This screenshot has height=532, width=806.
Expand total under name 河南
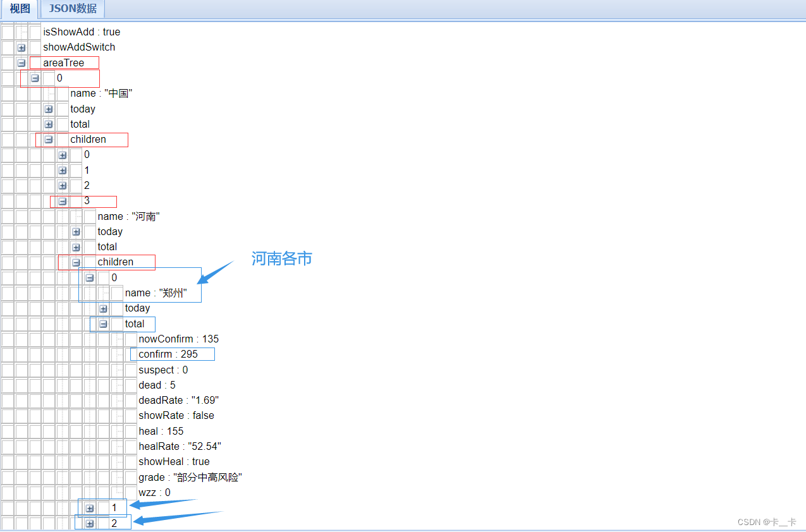76,247
